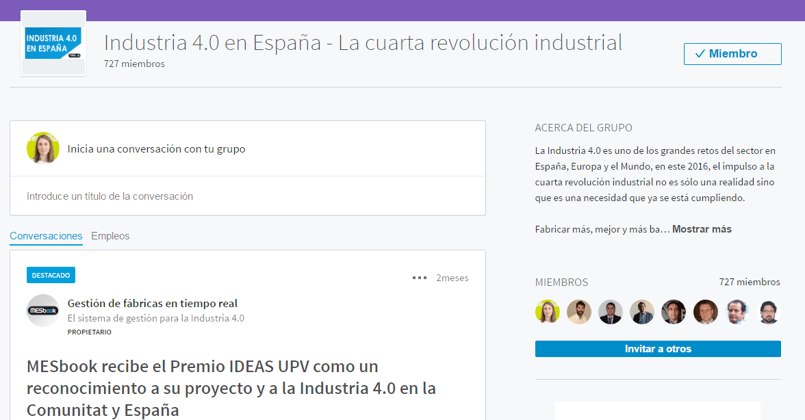The width and height of the screenshot is (805, 420).
Task: Click 'El sistema de gestión para la Industria 4.0'
Action: (x=156, y=318)
